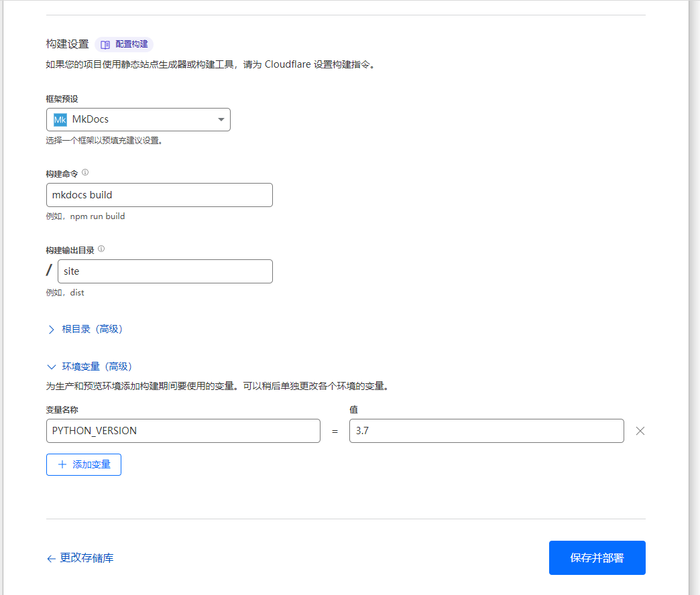Collapse the 环境变量（高级）chevron

(52, 367)
